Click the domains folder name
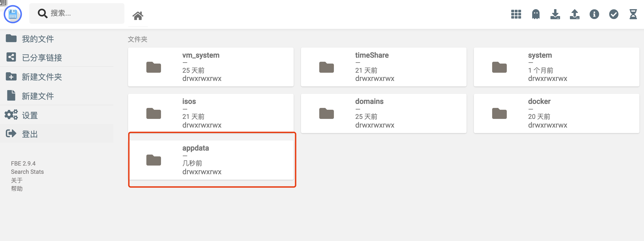 coord(369,101)
